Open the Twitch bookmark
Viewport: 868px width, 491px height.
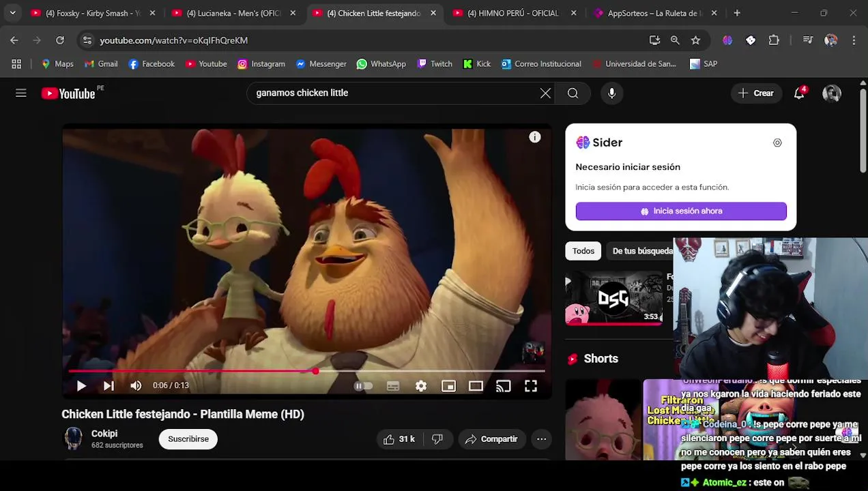pyautogui.click(x=434, y=64)
